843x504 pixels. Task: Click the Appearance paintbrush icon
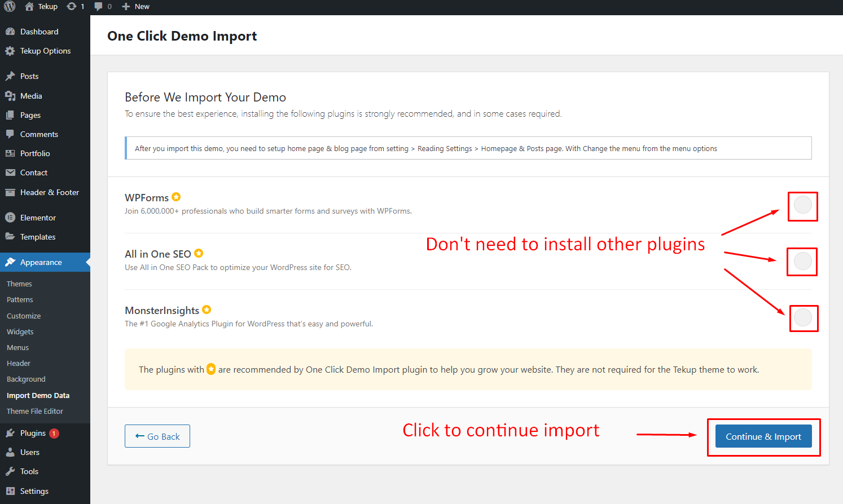(10, 262)
